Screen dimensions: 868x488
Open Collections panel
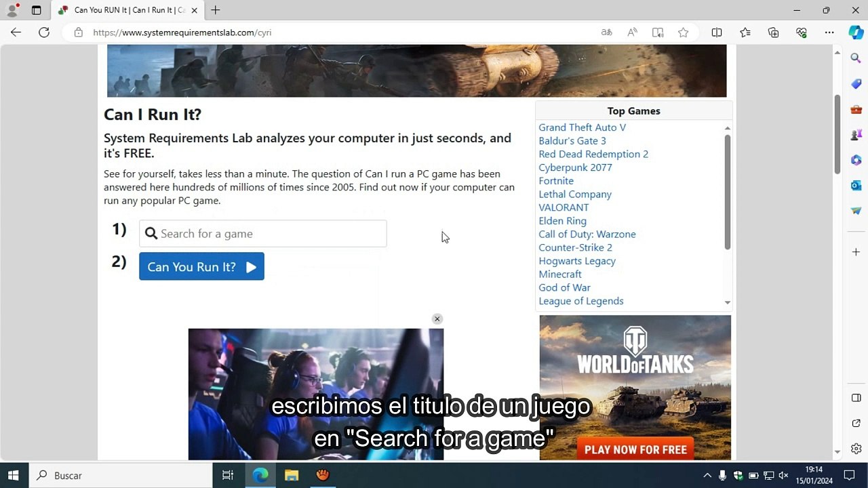(773, 33)
